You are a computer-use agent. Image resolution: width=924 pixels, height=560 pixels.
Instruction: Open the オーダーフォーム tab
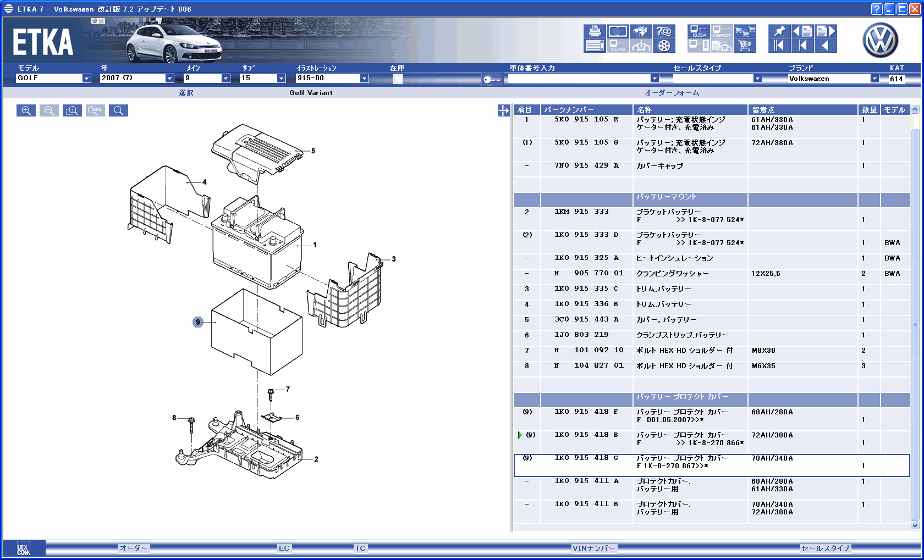pyautogui.click(x=672, y=93)
